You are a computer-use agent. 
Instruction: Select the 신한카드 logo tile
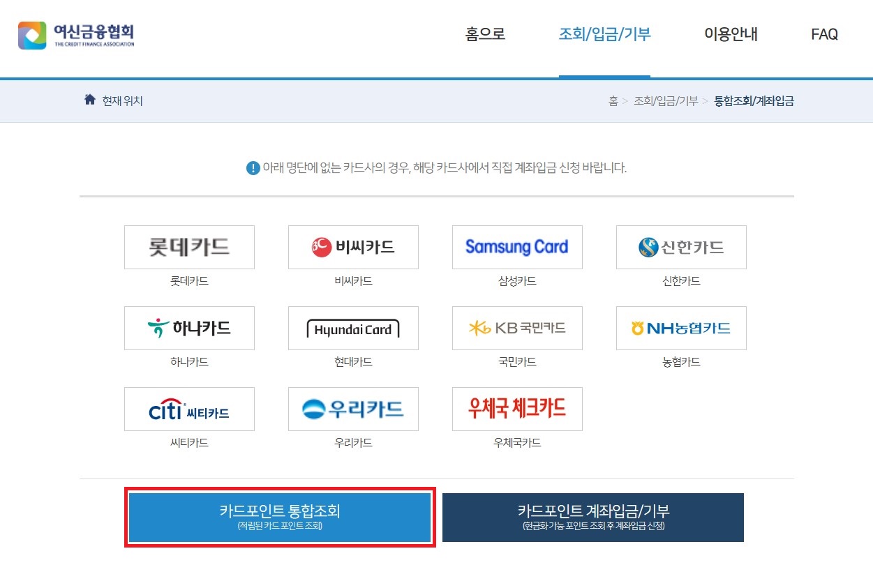[681, 247]
